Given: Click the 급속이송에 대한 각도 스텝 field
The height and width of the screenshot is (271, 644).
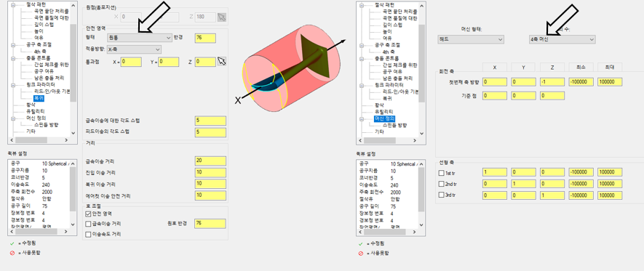Looking at the screenshot, I should click(x=210, y=121).
